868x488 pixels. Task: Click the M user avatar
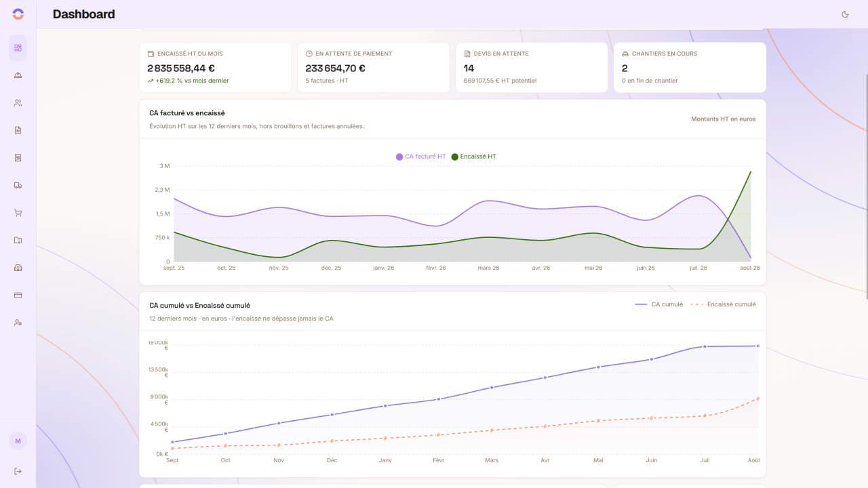coord(18,441)
